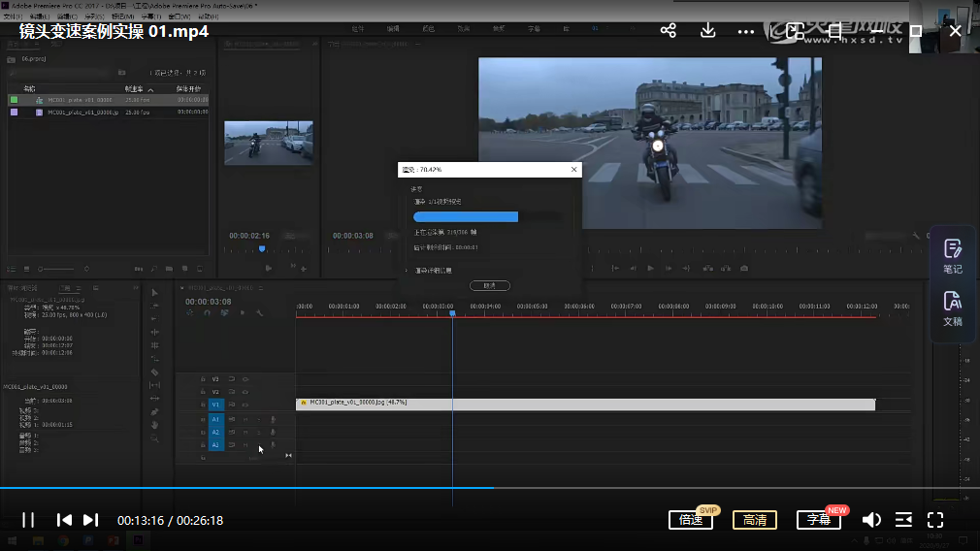The width and height of the screenshot is (980, 551).
Task: Click the Project panel New Bin icon
Action: click(x=170, y=269)
